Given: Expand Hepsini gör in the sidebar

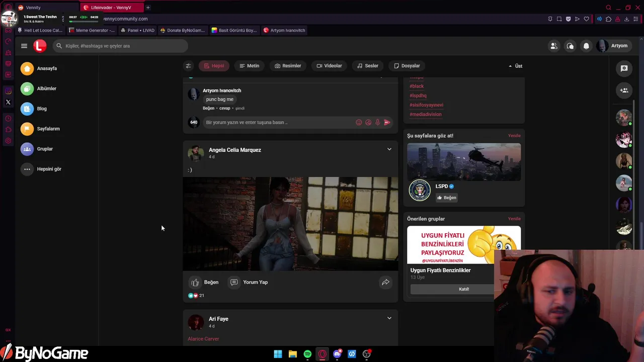Looking at the screenshot, I should (x=41, y=169).
